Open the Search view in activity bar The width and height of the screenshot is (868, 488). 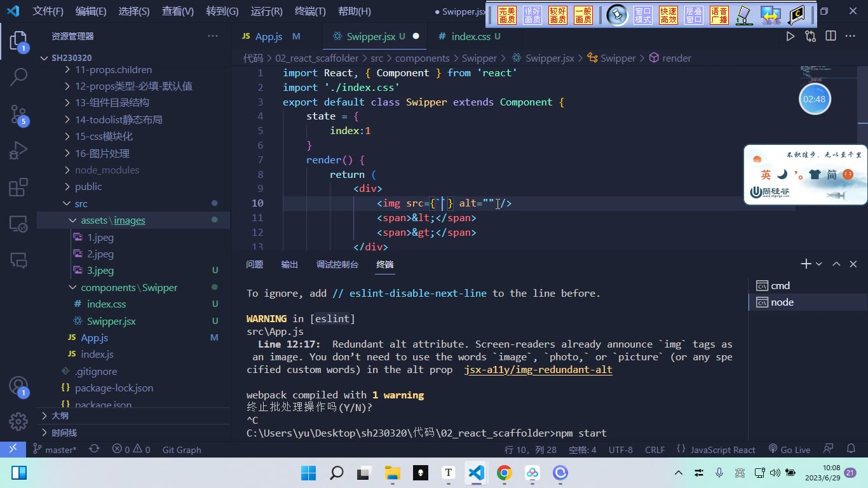click(18, 78)
